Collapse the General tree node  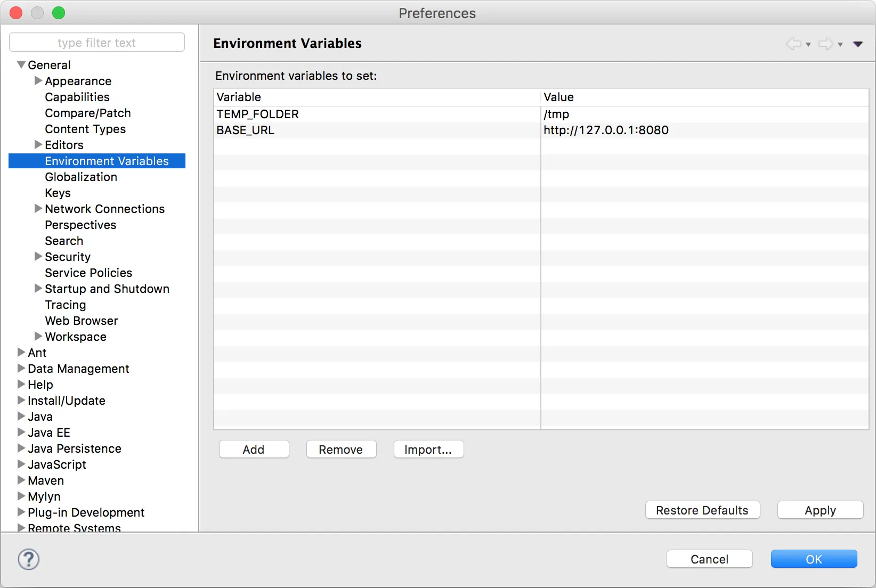[21, 65]
